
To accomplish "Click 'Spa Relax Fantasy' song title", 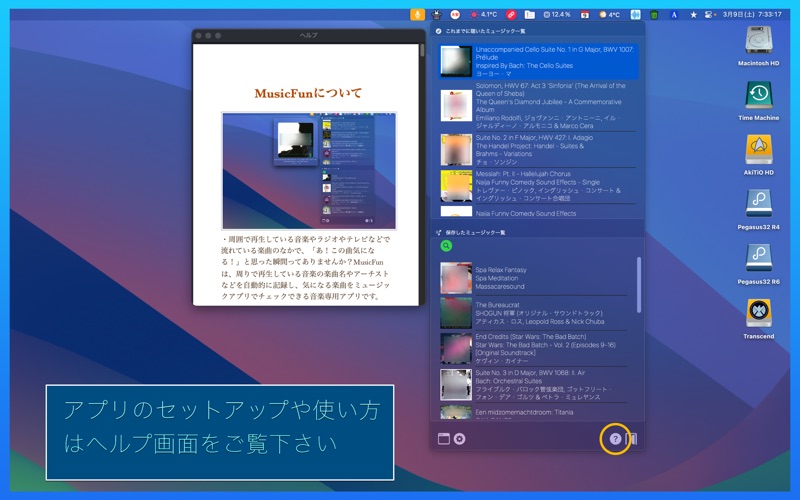I will click(501, 270).
